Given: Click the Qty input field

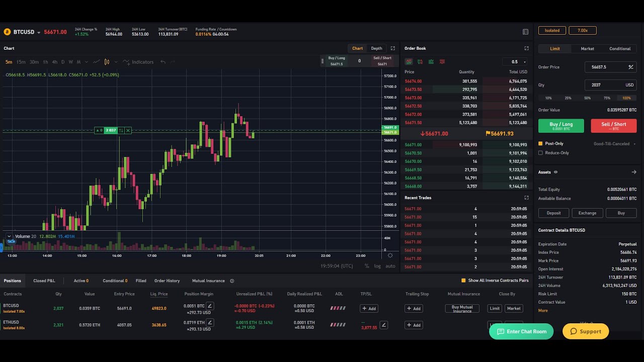Looking at the screenshot, I should (x=610, y=85).
